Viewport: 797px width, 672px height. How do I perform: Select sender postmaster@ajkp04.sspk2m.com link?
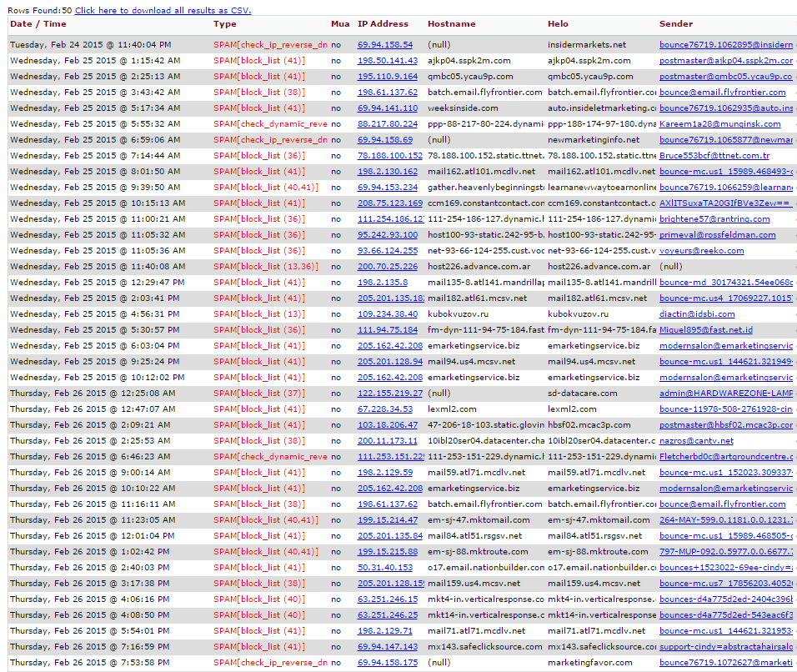tap(725, 61)
